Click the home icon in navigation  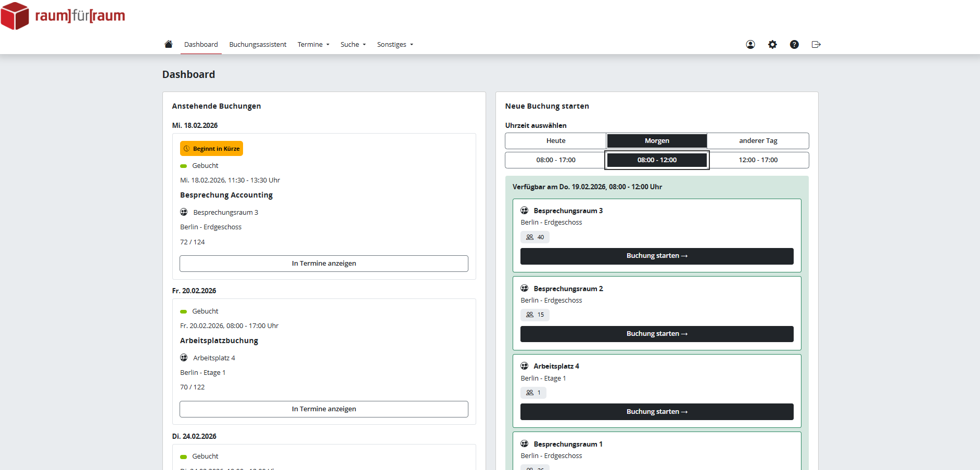(x=168, y=44)
